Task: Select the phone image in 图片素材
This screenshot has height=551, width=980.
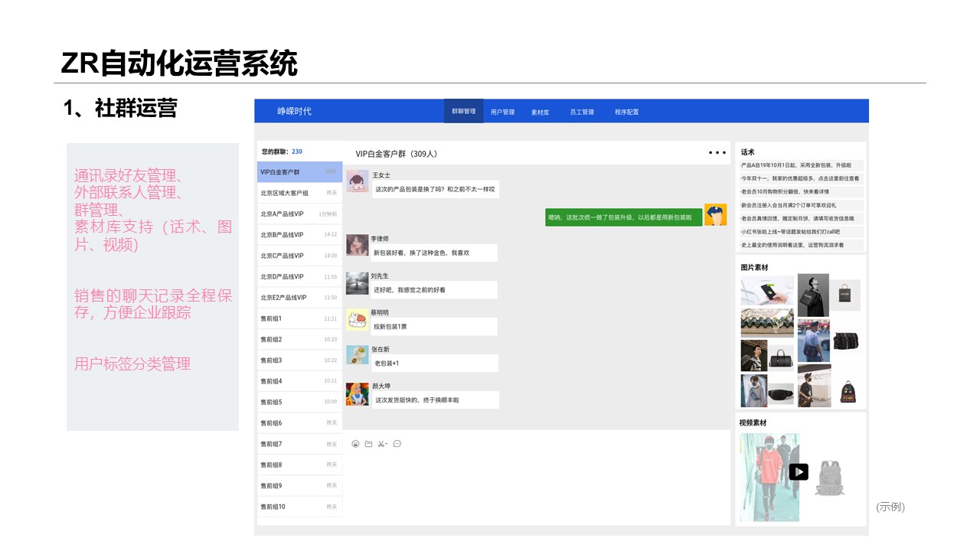Action: pos(767,292)
